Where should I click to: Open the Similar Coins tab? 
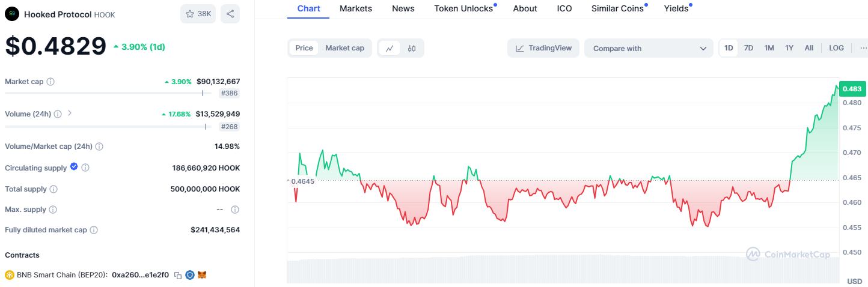point(618,8)
